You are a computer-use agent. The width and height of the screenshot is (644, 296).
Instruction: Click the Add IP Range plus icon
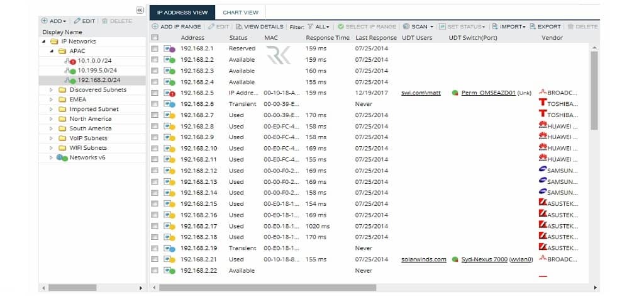[x=155, y=27]
